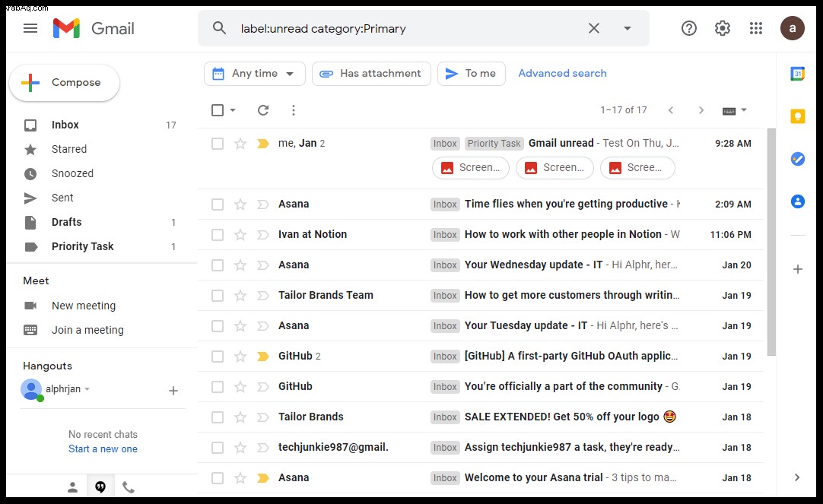Screen dimensions: 823x504
Task: Open the 'Assign techjunkie987 a task' email
Action: tap(481, 447)
